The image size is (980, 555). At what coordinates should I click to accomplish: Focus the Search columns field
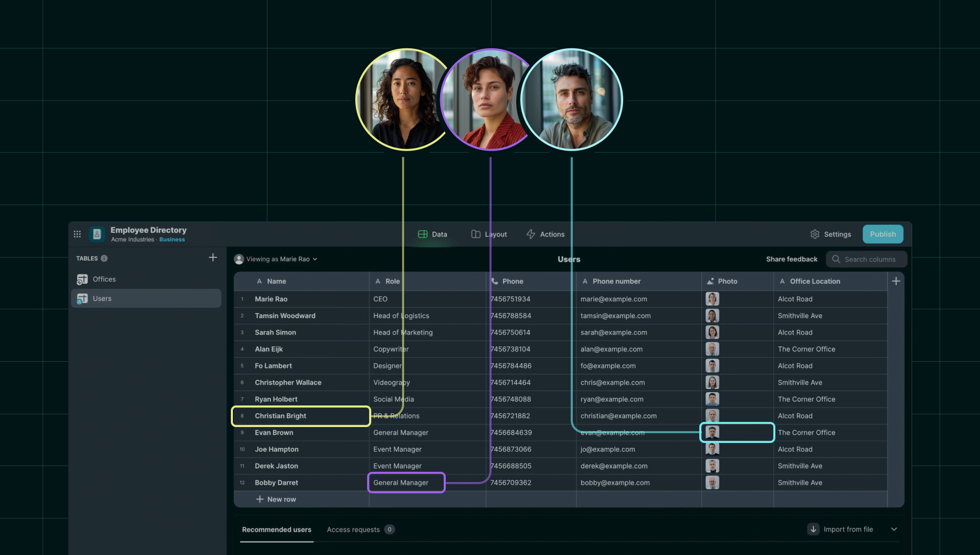tap(866, 259)
